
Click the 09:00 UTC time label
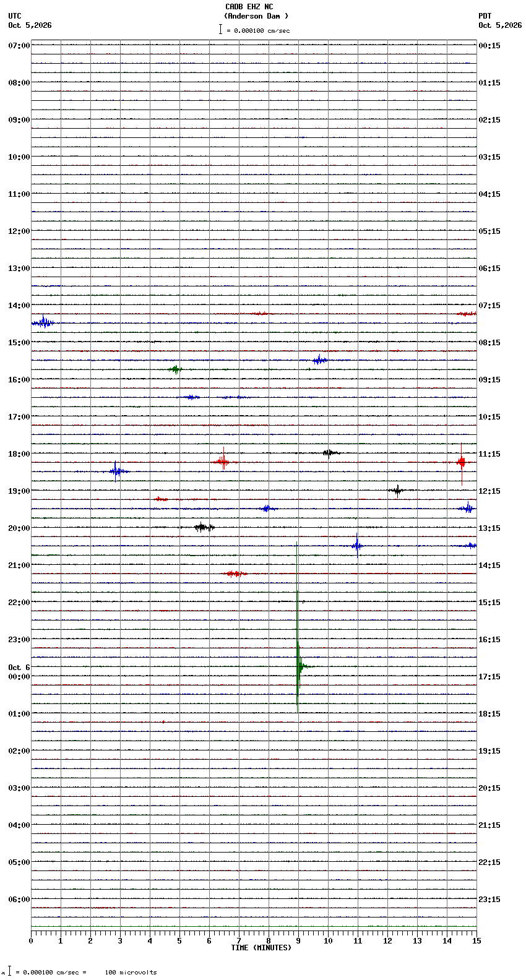click(x=19, y=120)
